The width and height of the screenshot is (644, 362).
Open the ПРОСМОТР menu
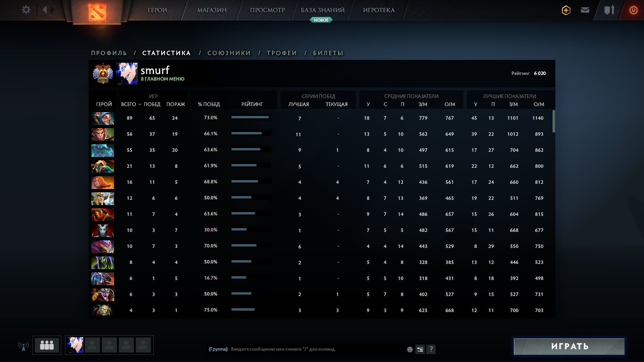(267, 10)
